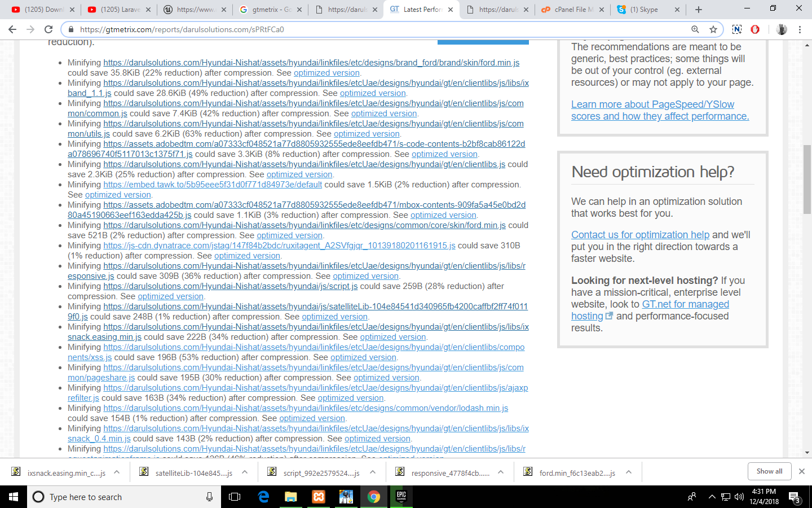
Task: Close the downloads bar
Action: 801,471
